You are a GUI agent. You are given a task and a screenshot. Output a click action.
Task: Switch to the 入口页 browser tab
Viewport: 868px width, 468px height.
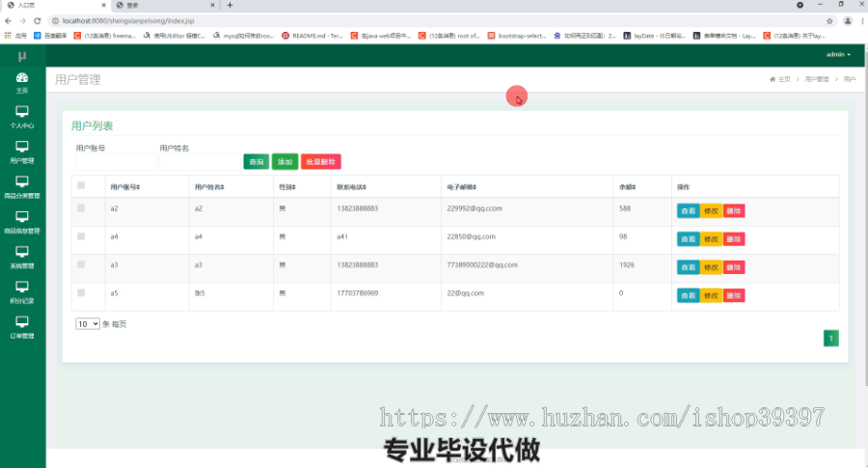[x=55, y=5]
